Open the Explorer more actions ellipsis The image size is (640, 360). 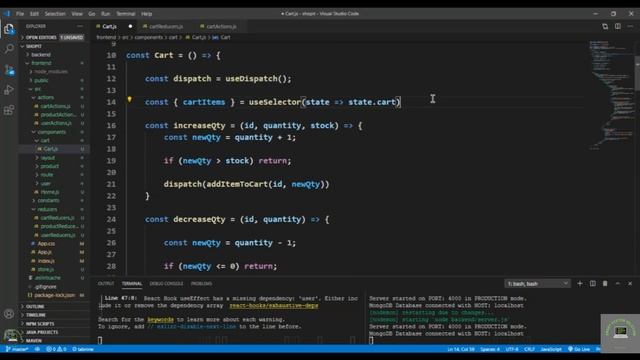click(x=80, y=26)
